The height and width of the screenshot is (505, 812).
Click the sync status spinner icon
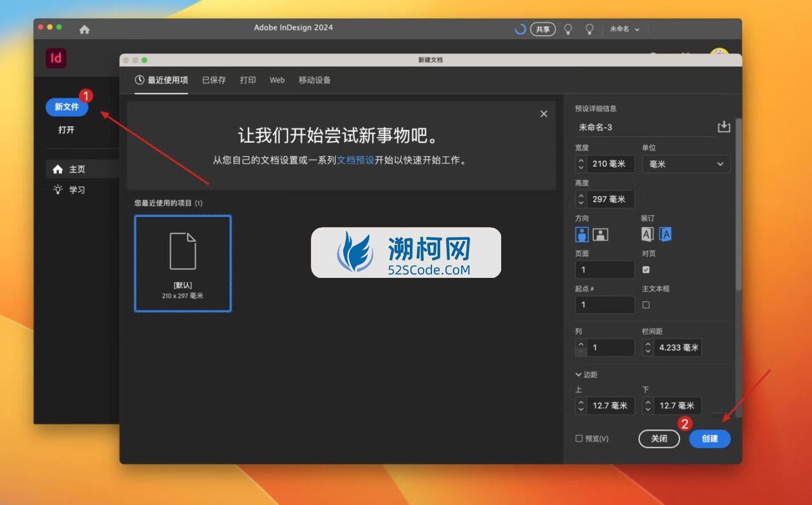(520, 29)
